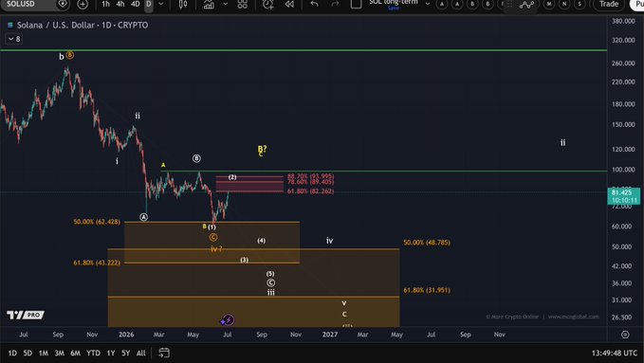This screenshot has height=363, width=644.
Task: Click the 61.80% (43.222) Fibonacci label
Action: click(97, 263)
